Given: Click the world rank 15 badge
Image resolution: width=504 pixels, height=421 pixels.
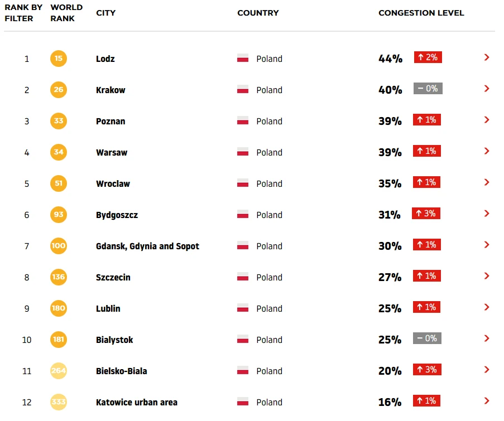Looking at the screenshot, I should (59, 58).
